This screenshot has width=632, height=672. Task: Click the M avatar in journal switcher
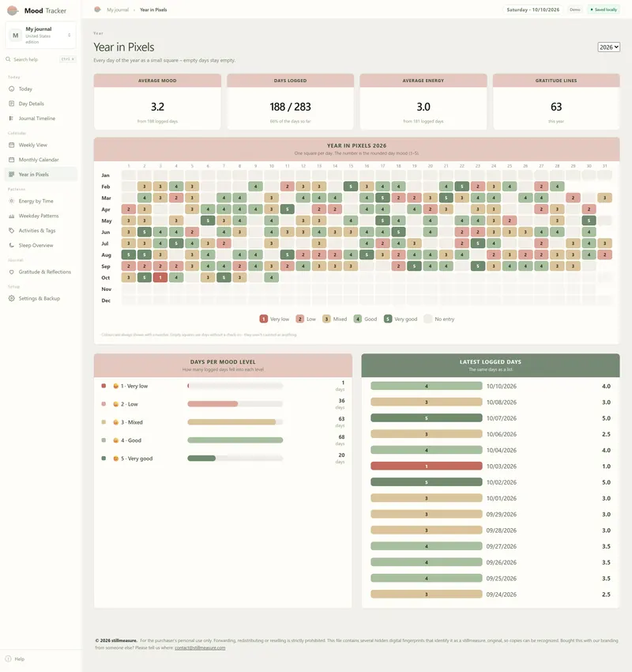click(16, 35)
